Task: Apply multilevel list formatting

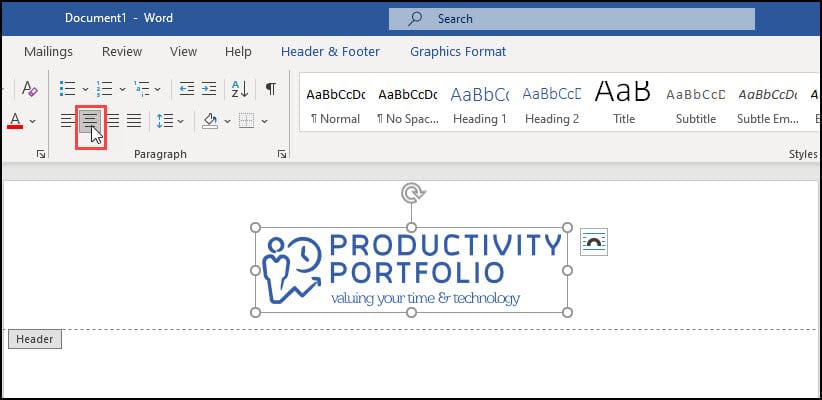Action: point(142,89)
